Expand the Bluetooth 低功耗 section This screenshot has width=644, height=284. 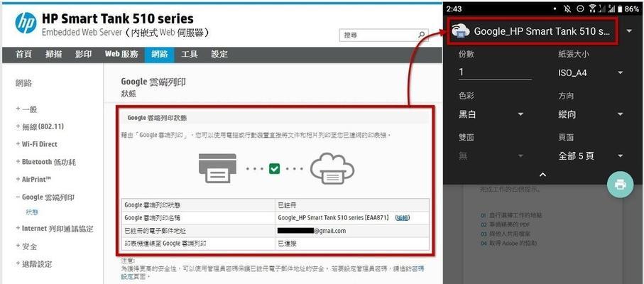coord(45,162)
